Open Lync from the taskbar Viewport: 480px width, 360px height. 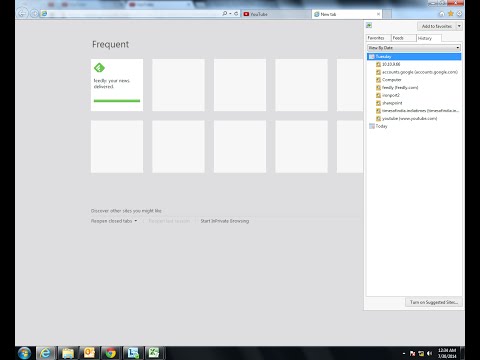(x=133, y=353)
